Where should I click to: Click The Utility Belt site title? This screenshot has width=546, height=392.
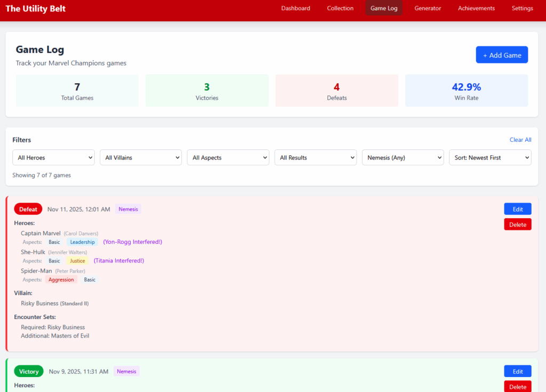coord(36,9)
